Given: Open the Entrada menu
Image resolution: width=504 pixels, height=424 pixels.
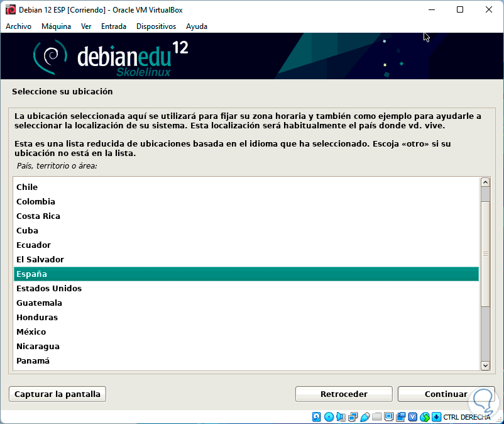Looking at the screenshot, I should [x=114, y=26].
